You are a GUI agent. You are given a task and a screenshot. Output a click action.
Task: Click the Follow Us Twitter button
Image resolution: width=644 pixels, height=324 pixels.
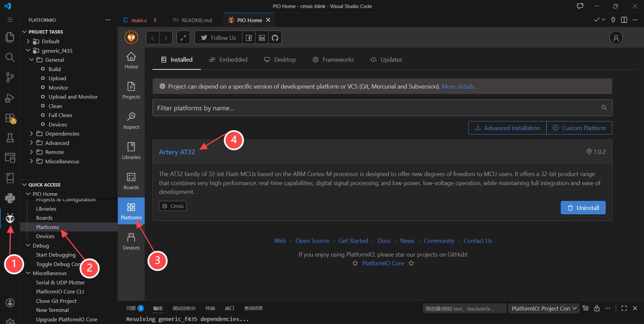219,38
